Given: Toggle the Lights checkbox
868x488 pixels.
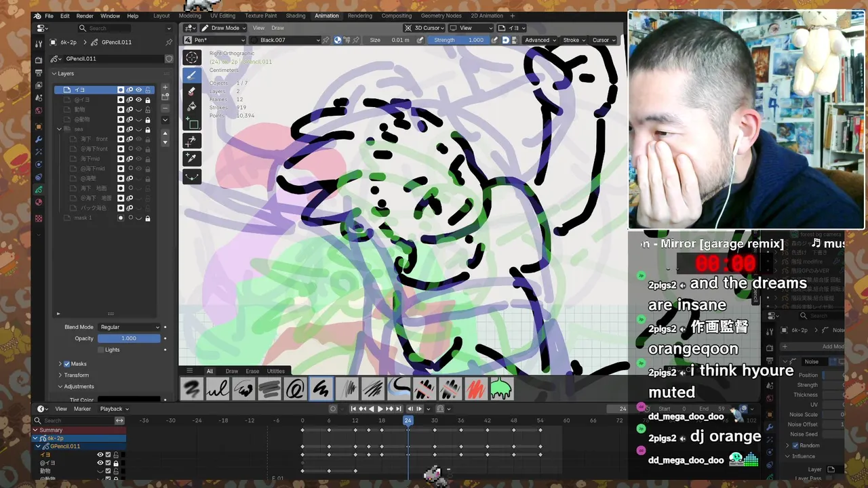Looking at the screenshot, I should [x=101, y=350].
